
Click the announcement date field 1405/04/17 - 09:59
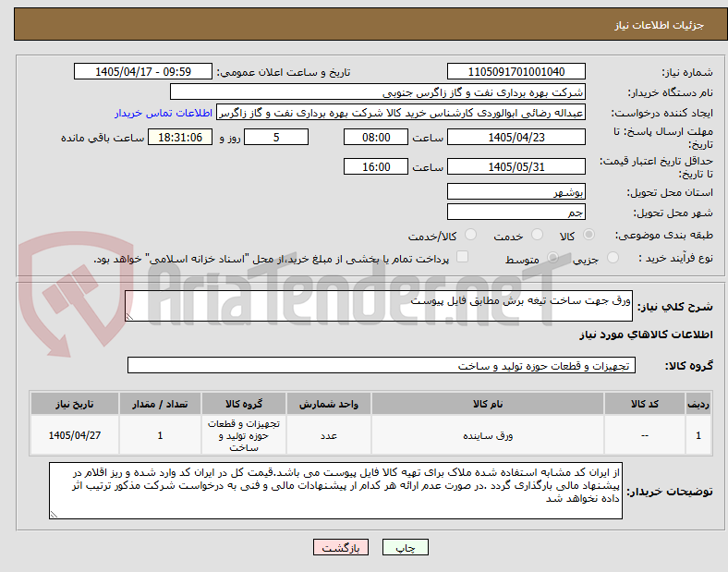tap(143, 72)
